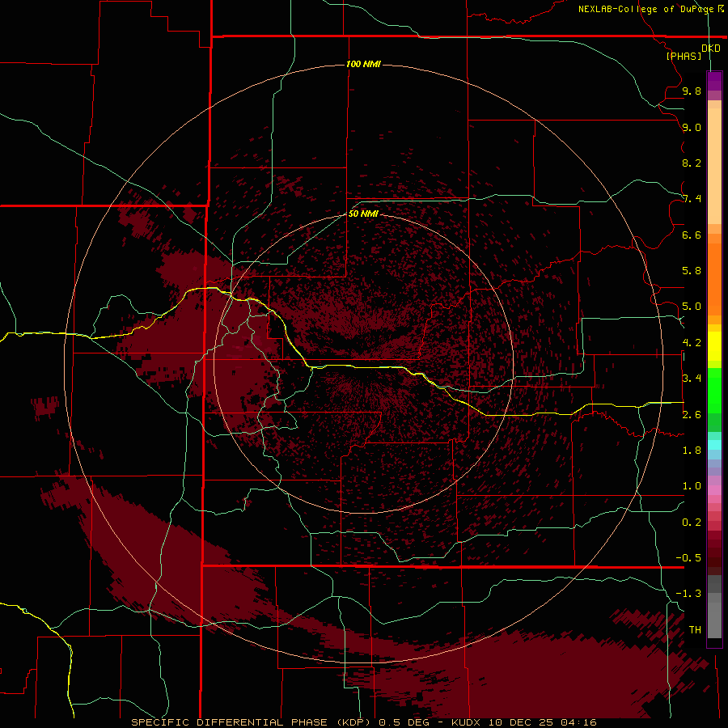Click the 1.0 value on the color scale
The width and height of the screenshot is (728, 728).
coord(692,486)
